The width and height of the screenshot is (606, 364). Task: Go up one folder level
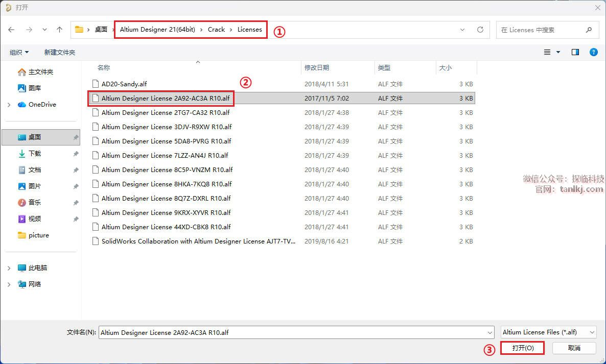(59, 30)
